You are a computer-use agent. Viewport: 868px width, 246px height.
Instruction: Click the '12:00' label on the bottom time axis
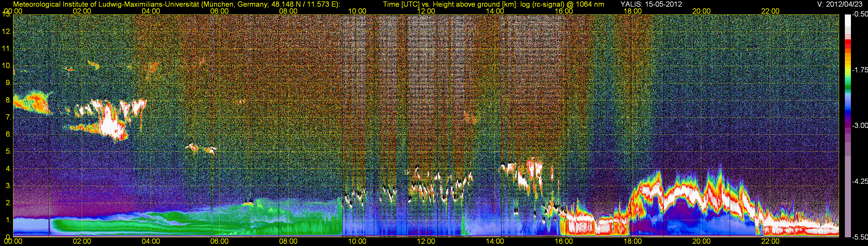pos(426,241)
